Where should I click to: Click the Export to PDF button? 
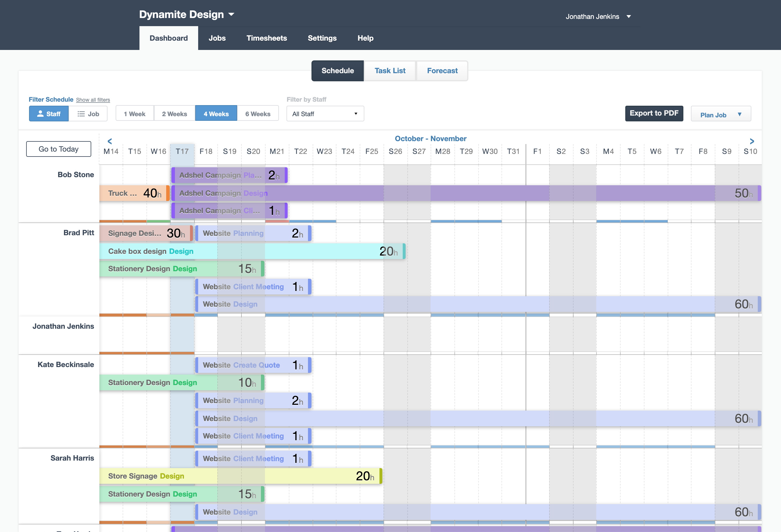(654, 113)
